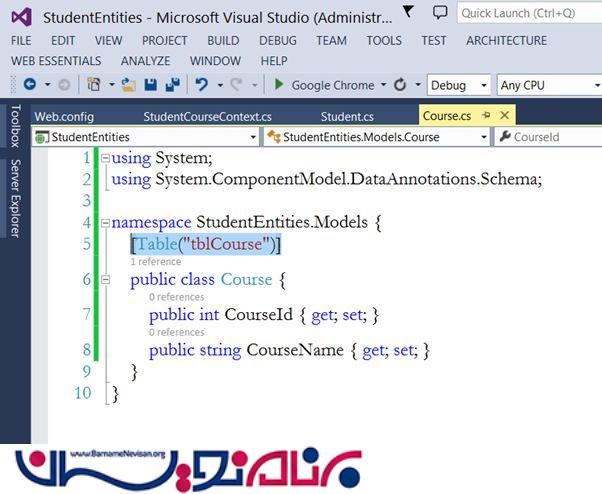
Task: Click the Navigate Backward arrow icon
Action: [x=29, y=85]
